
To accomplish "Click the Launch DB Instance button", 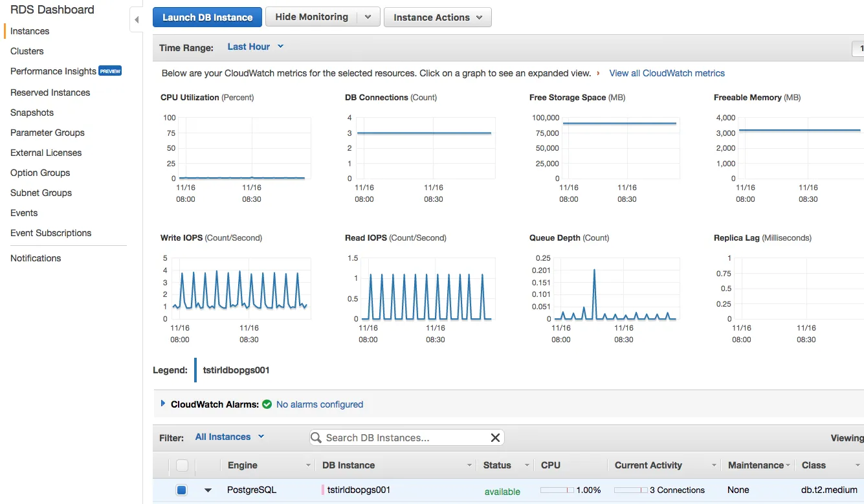I will pyautogui.click(x=207, y=17).
